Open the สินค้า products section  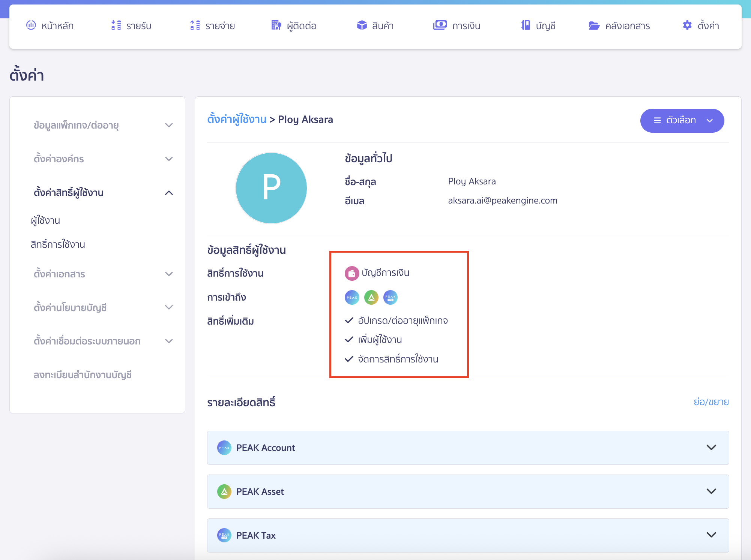375,25
